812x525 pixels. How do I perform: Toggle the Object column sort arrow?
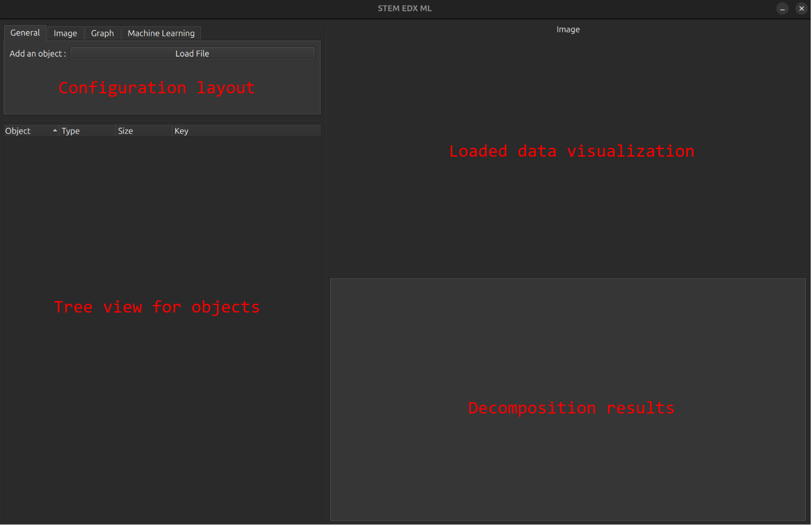[55, 131]
